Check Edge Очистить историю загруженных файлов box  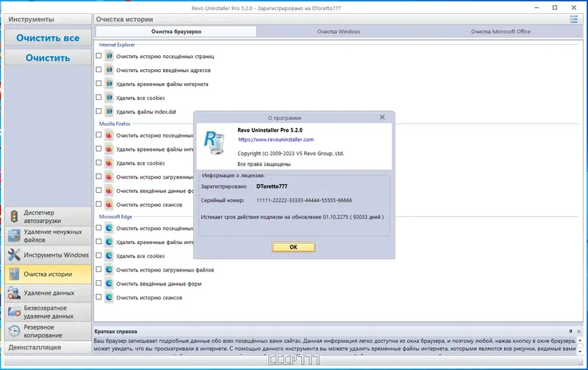98,269
